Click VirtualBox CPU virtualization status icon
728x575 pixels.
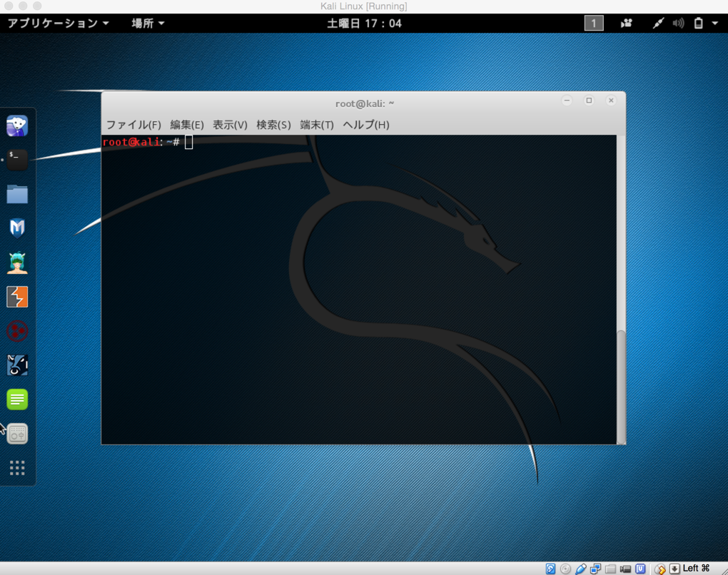click(640, 569)
